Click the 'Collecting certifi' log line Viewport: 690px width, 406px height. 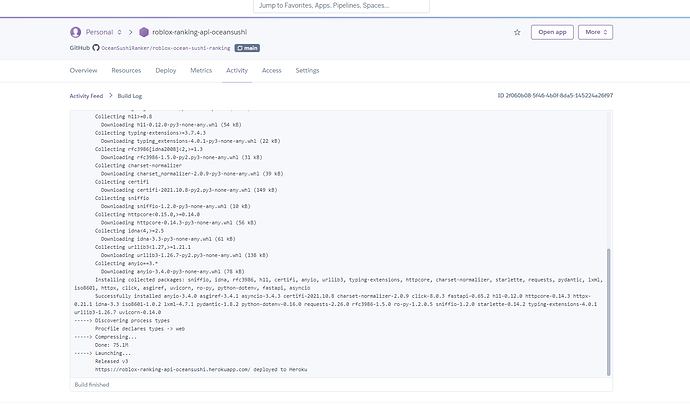(122, 182)
